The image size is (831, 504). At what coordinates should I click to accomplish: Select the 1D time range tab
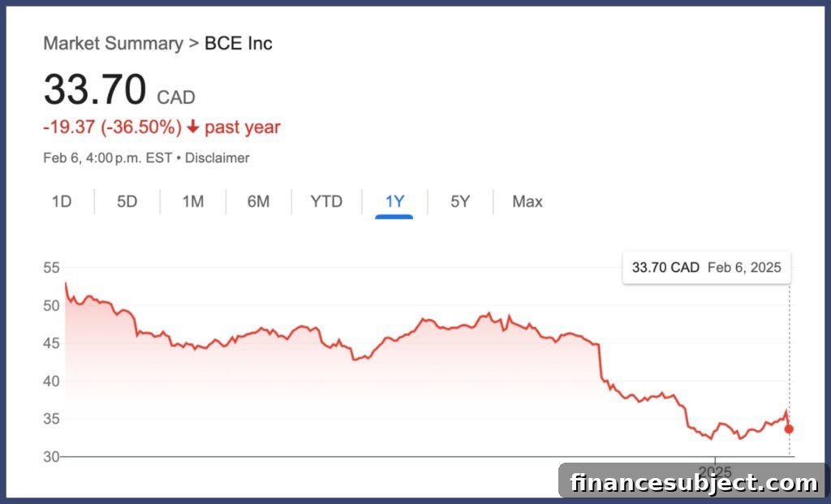(62, 201)
